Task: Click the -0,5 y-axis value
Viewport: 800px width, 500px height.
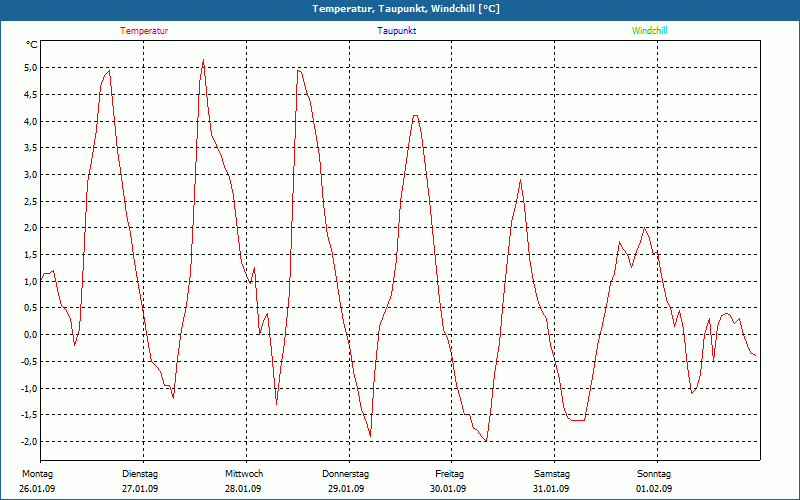Action: point(28,361)
